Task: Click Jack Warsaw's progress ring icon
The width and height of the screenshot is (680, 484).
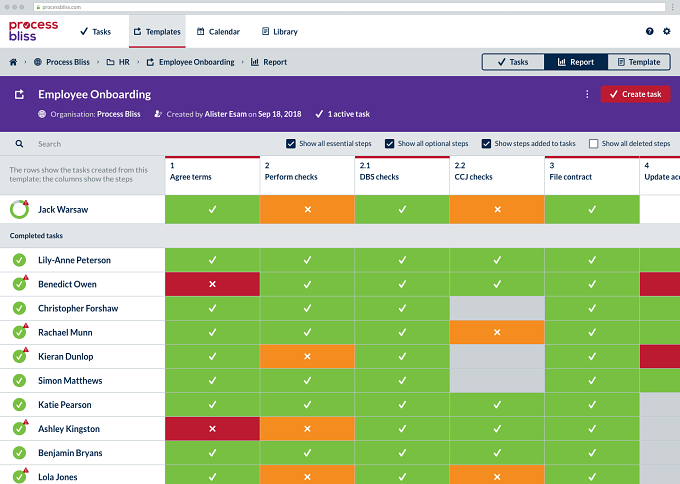Action: click(x=20, y=209)
